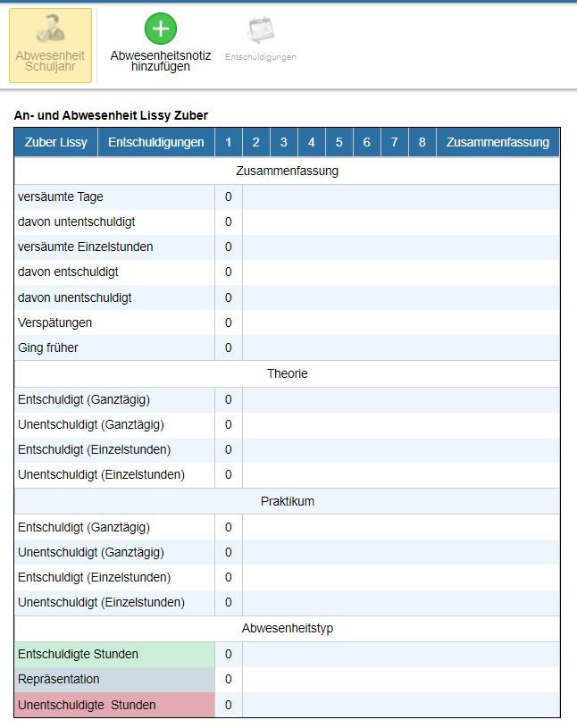This screenshot has width=577, height=728.
Task: Select the red 'Unentschuldigte Stunden' cell
Action: pos(114,706)
